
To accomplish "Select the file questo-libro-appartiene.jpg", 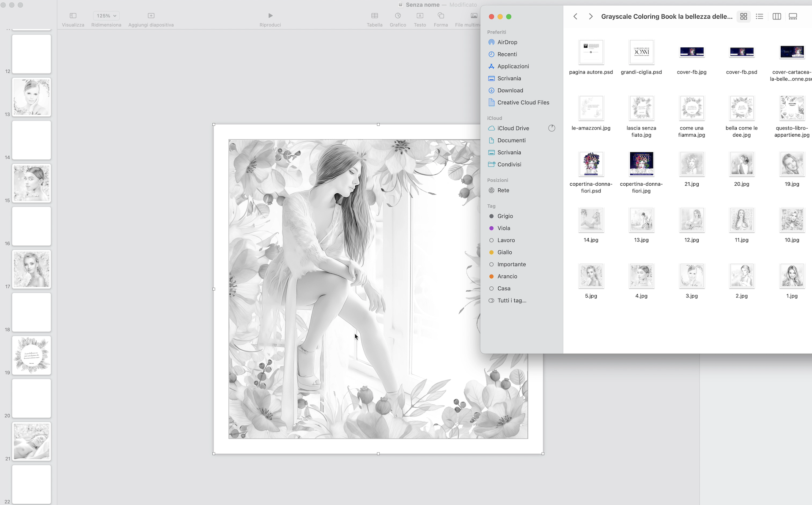I will (792, 108).
